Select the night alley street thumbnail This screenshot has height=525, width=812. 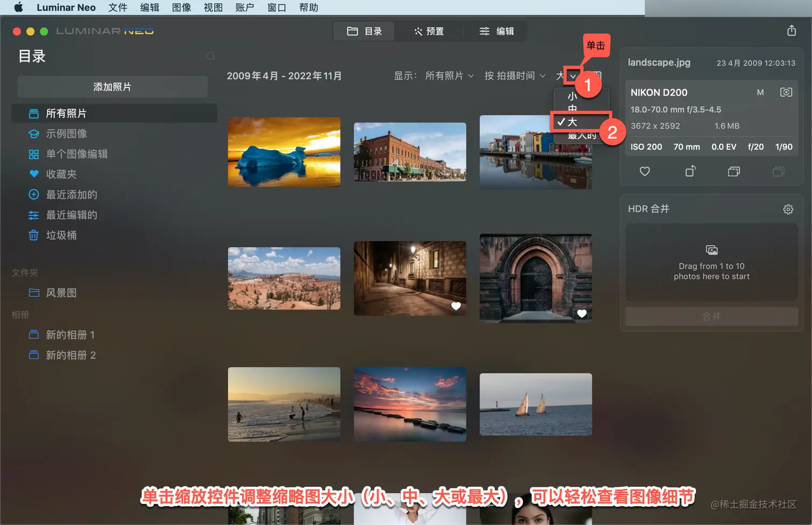tap(410, 278)
